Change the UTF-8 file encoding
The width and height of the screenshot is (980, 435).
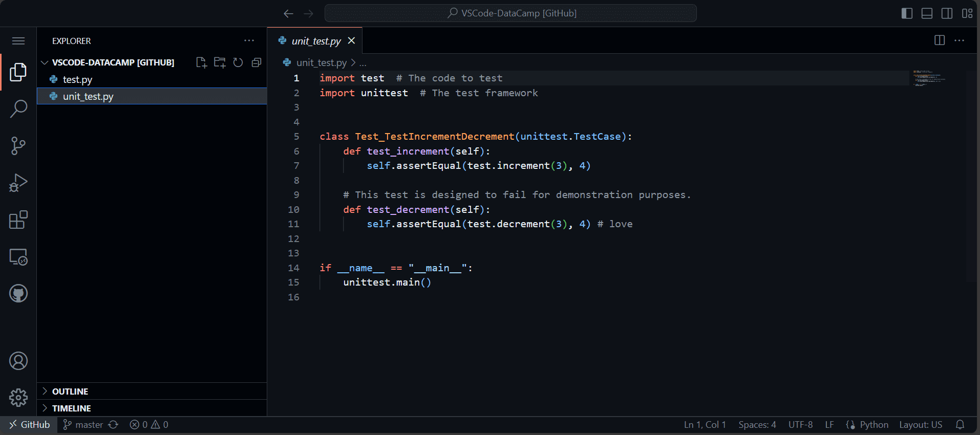point(800,425)
